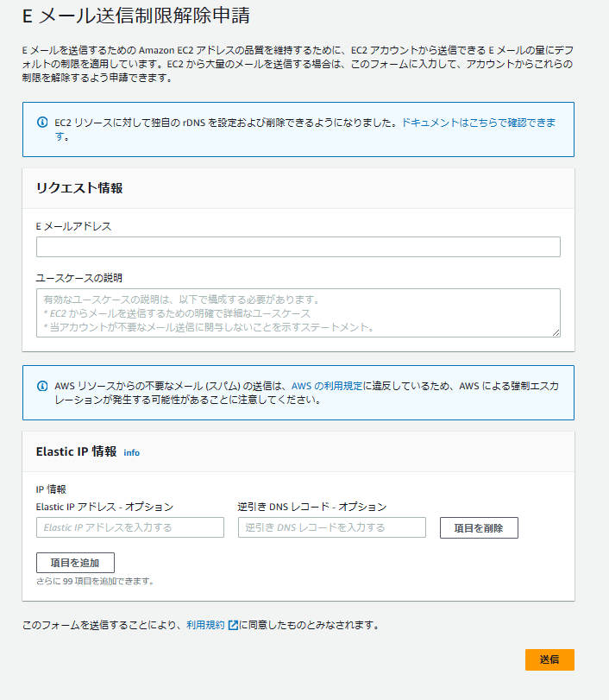This screenshot has height=700, width=609.
Task: Click the Elastic IP アドレス - オプション label
Action: coord(104,507)
